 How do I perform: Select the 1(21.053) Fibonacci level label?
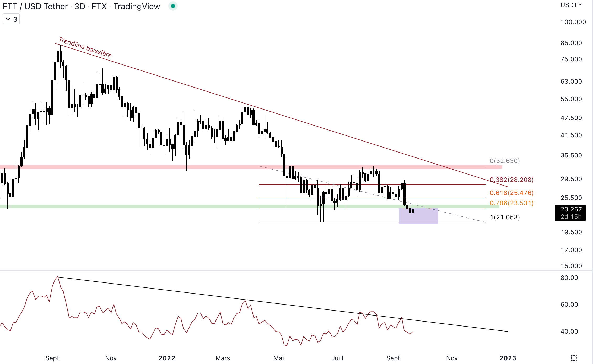505,217
